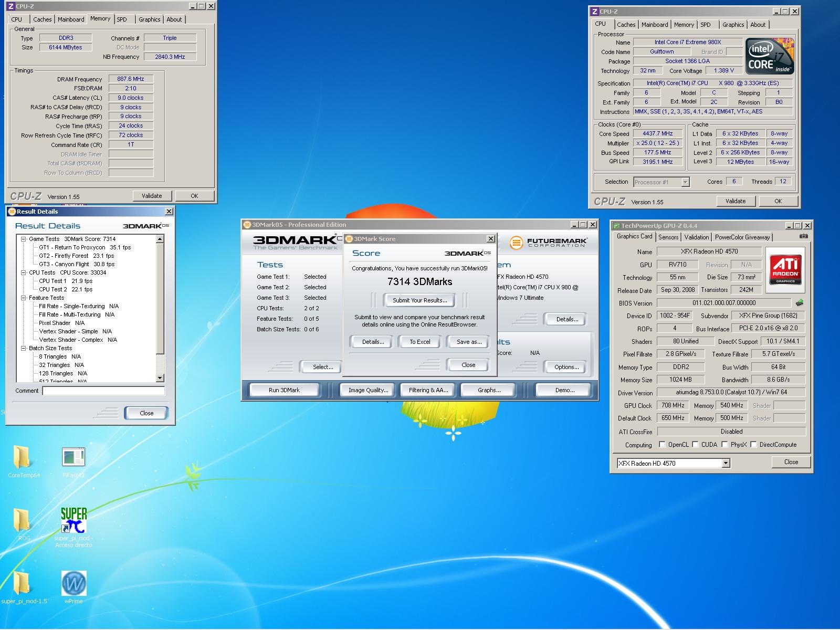This screenshot has height=630, width=840.
Task: Click the GPU-Z screenshot camera icon
Action: tap(803, 236)
